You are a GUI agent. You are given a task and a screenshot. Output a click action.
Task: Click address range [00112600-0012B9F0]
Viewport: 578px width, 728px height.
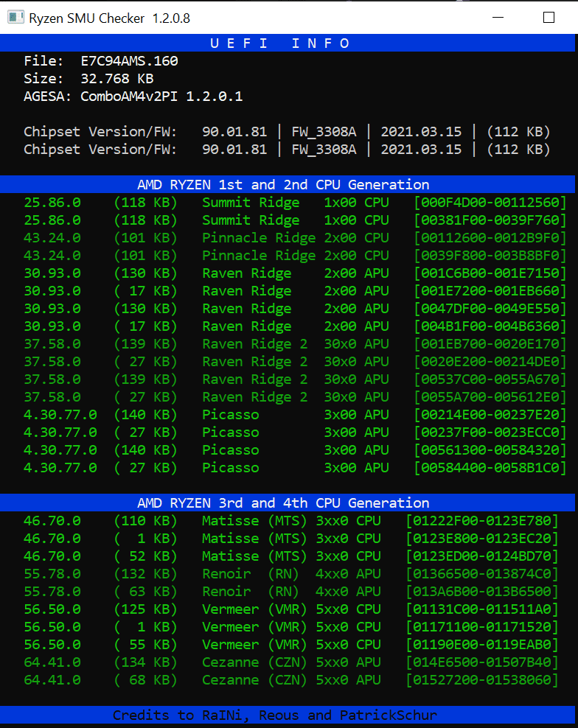click(x=490, y=238)
